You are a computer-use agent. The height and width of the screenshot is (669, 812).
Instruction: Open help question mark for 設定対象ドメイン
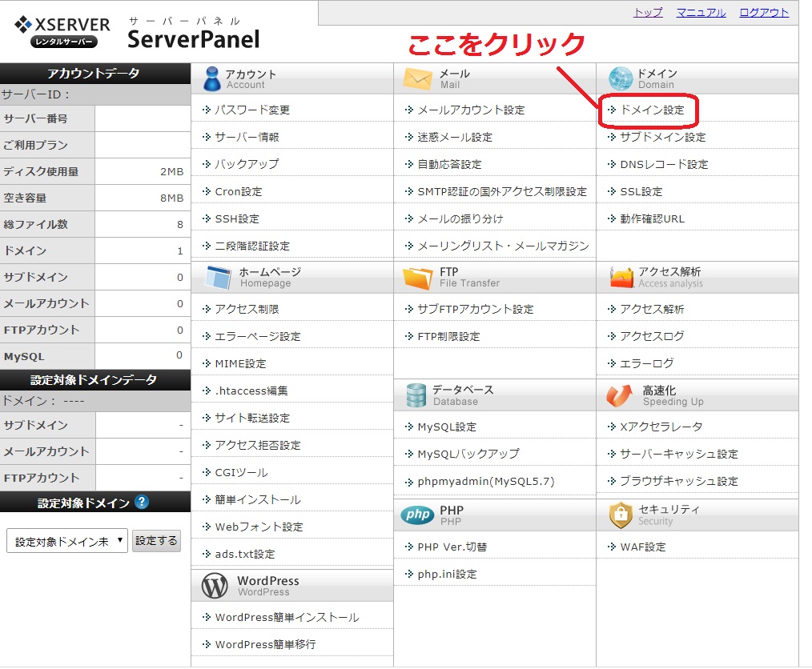click(x=142, y=502)
